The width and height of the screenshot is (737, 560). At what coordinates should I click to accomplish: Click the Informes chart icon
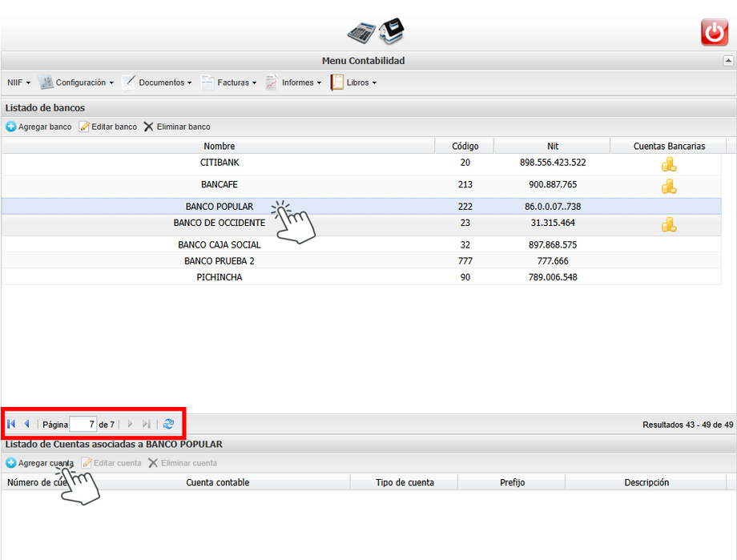click(x=272, y=83)
